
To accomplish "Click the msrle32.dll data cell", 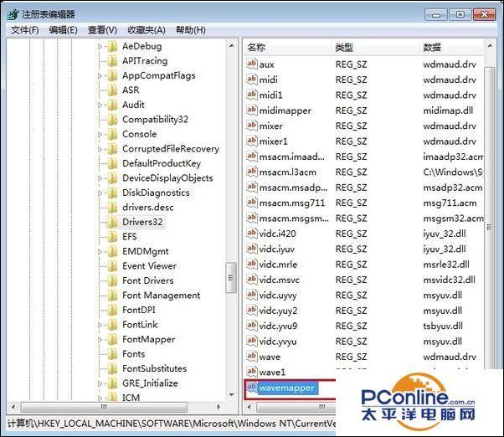I will tap(446, 265).
